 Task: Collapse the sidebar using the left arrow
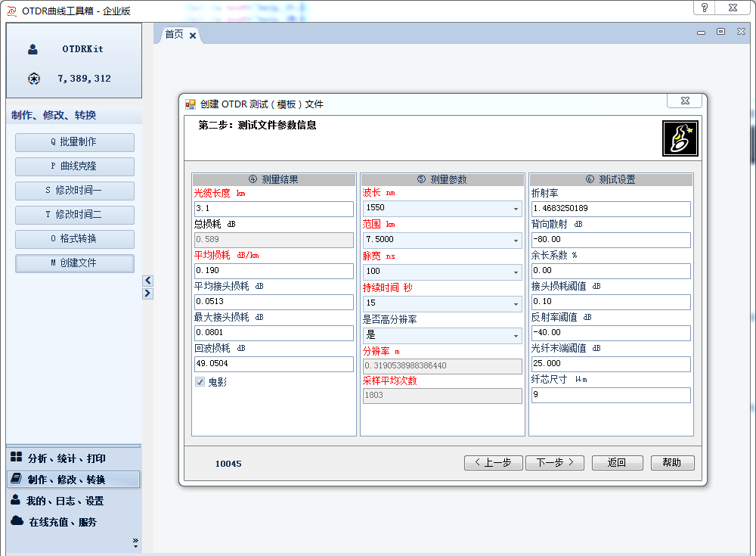point(147,280)
